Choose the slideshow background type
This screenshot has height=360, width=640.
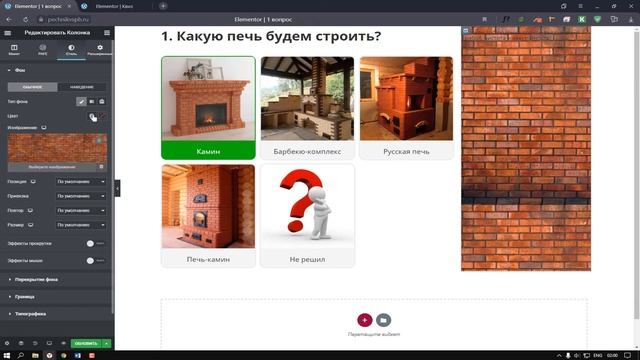pos(102,102)
